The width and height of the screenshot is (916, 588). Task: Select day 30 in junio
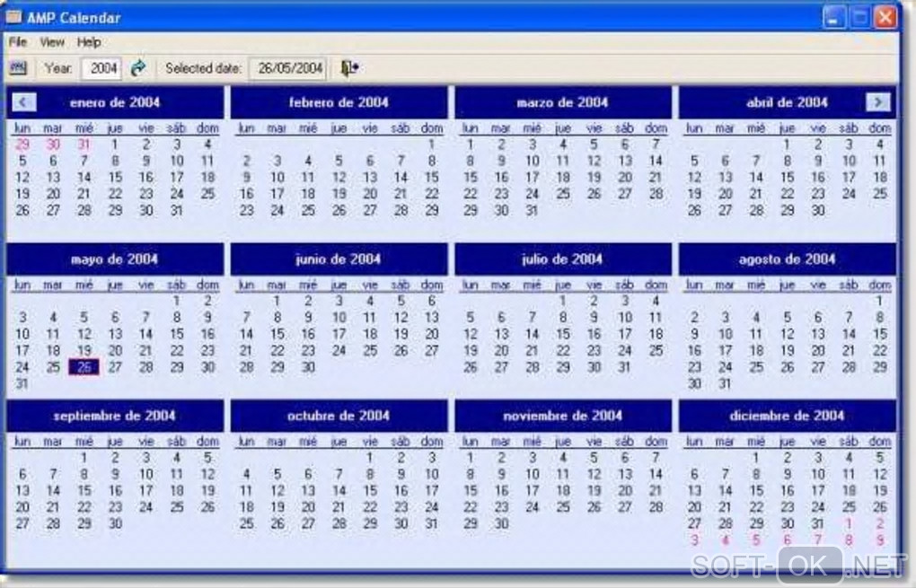(x=308, y=367)
